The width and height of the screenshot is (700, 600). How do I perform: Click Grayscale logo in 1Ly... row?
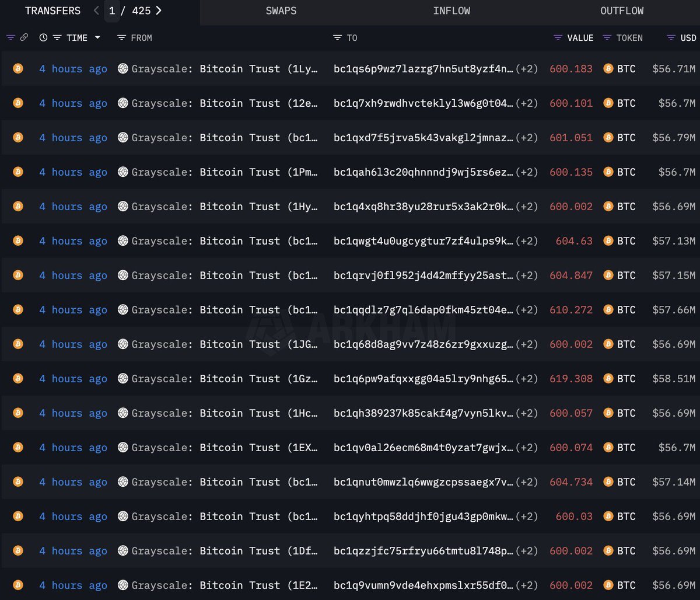(x=123, y=68)
